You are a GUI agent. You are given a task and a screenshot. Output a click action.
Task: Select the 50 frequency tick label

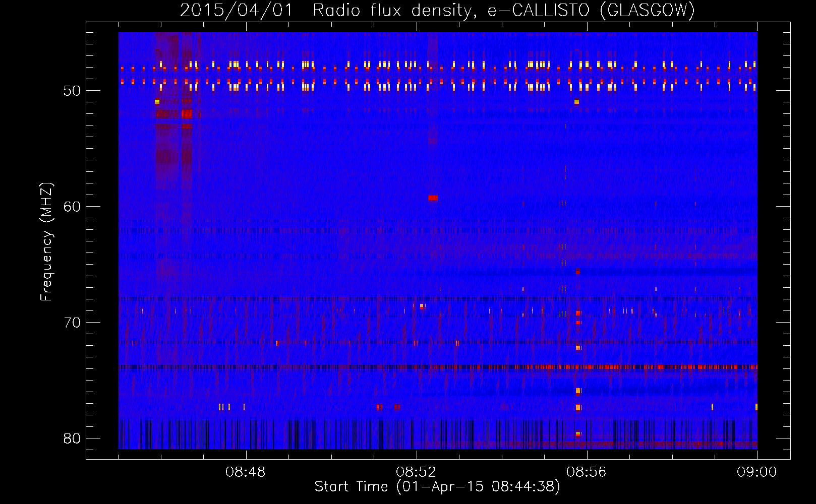point(72,91)
